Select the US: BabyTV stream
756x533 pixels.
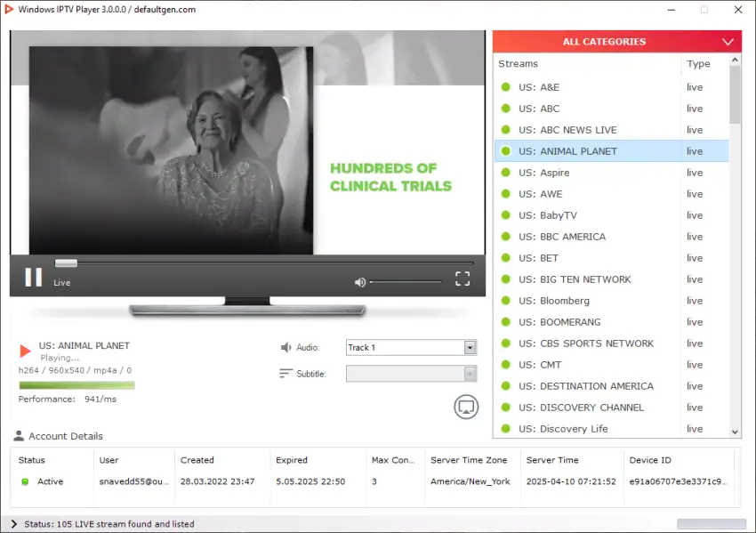click(x=611, y=215)
